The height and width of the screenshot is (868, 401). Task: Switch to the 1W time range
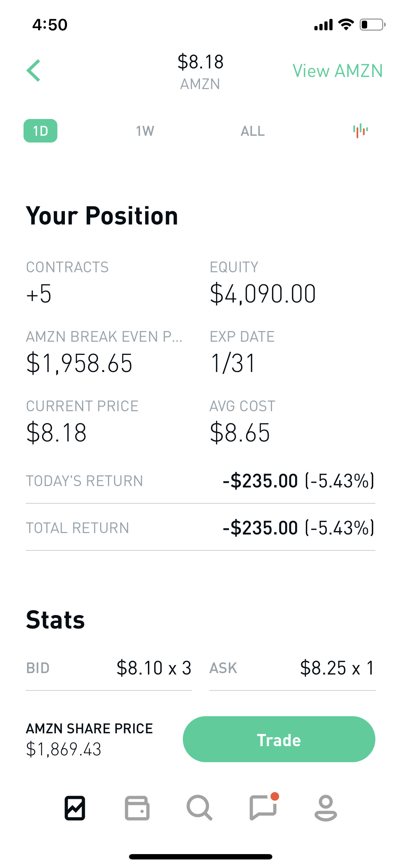(145, 131)
